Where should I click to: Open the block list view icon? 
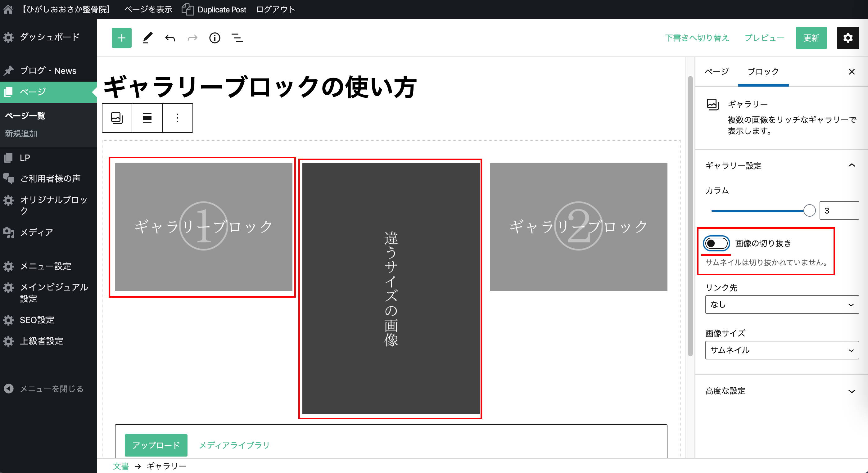237,38
